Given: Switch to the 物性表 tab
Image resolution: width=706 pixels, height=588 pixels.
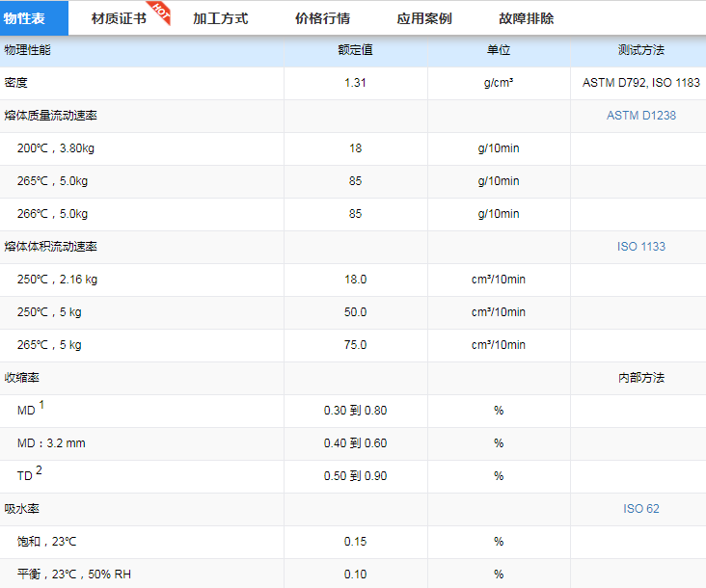Looking at the screenshot, I should (x=24, y=18).
